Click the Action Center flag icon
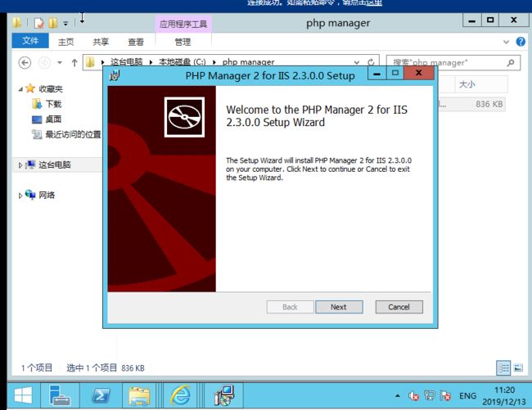 coord(445,396)
